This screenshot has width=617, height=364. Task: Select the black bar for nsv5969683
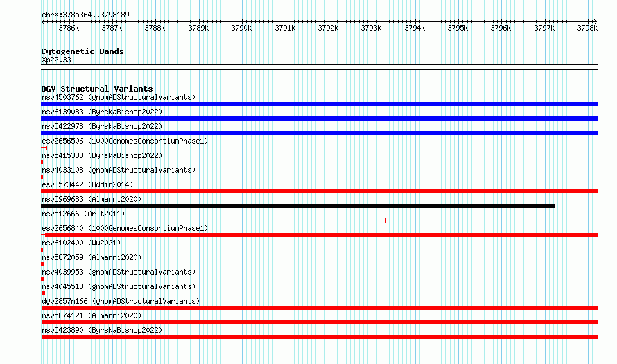[297, 206]
